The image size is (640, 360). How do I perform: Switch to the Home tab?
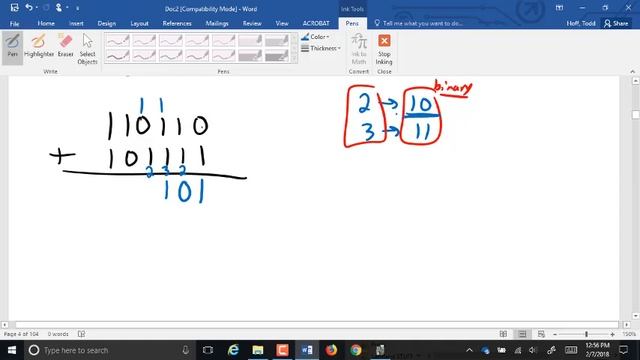(46, 23)
